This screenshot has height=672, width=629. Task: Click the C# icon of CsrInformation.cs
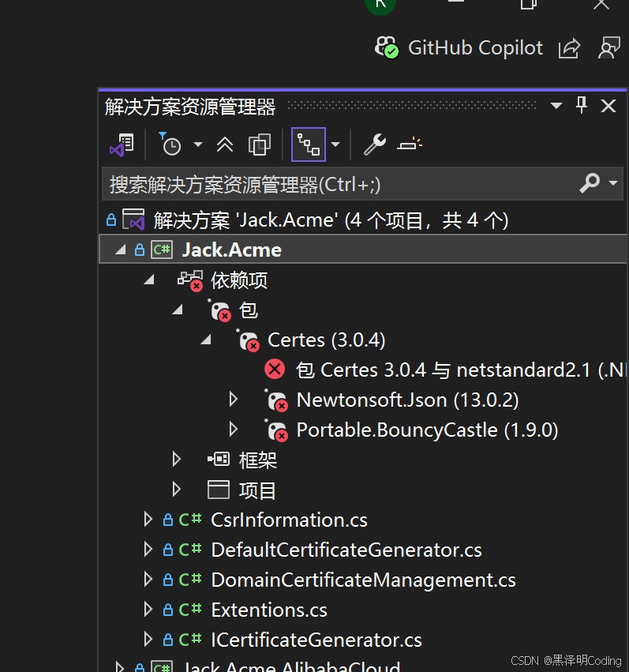pos(189,520)
